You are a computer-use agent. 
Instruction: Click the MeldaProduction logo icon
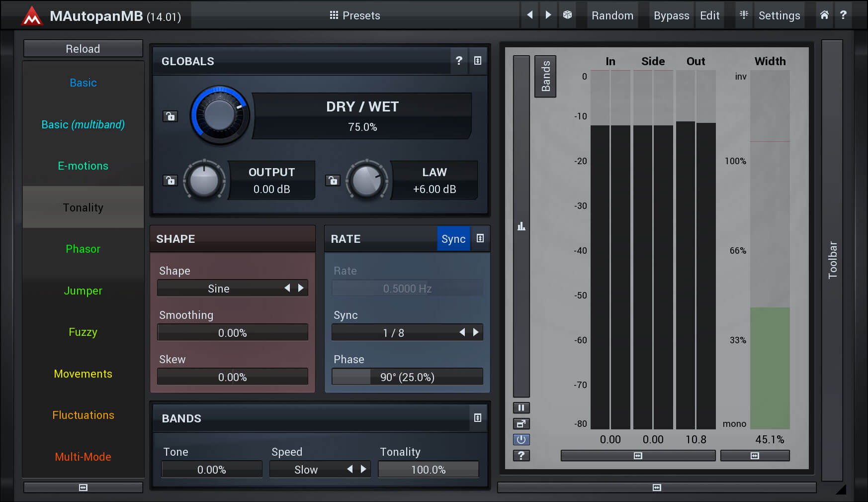coord(32,16)
